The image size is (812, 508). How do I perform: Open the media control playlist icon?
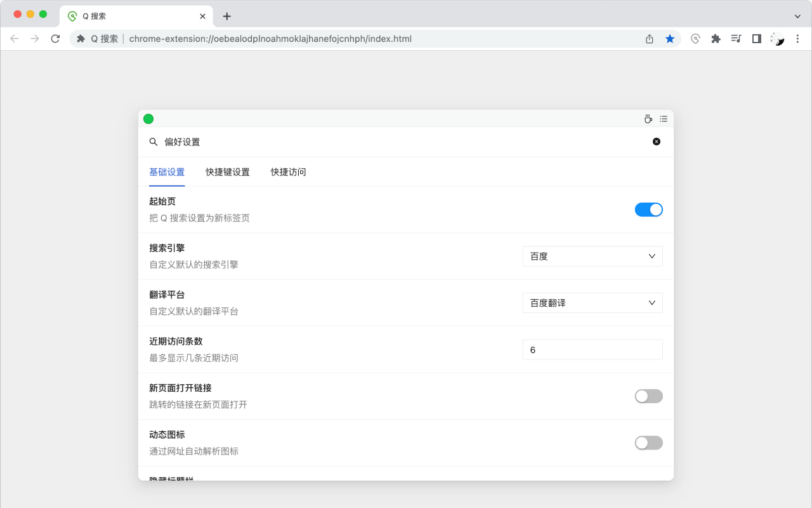(736, 39)
